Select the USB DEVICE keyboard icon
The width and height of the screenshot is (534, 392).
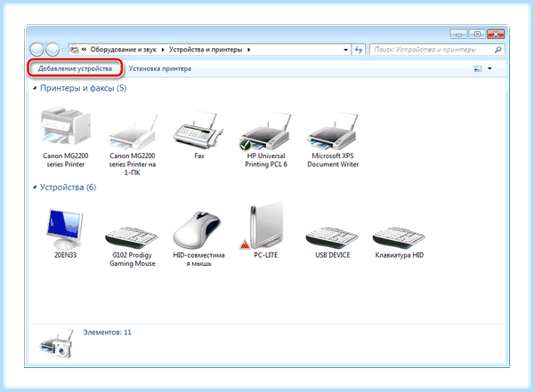tap(332, 237)
